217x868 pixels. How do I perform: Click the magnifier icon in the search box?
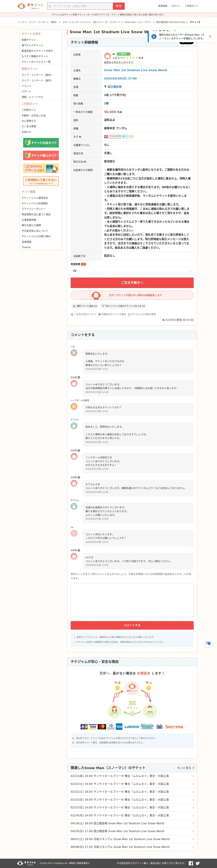coord(50,6)
